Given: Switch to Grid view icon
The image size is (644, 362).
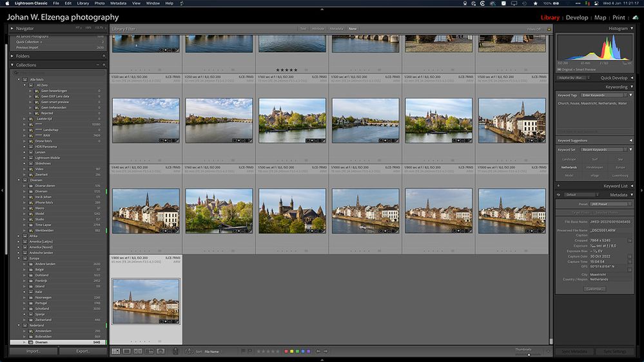Looking at the screenshot, I should point(116,351).
